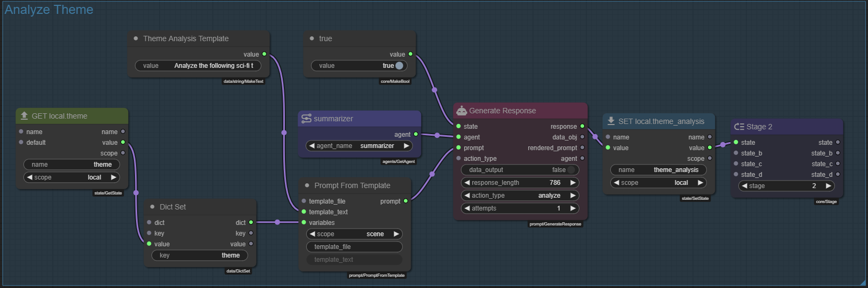Adjust the attempts value slider field
Image resolution: width=868 pixels, height=288 pixels.
point(520,208)
